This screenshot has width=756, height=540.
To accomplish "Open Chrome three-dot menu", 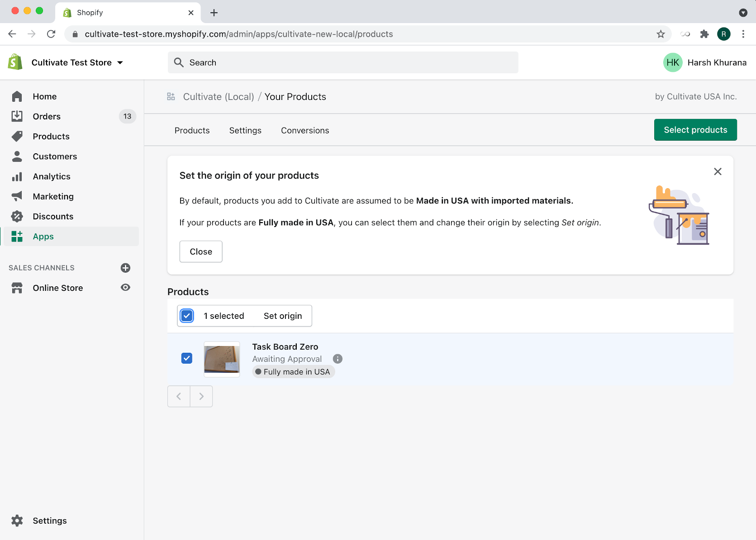I will 743,34.
